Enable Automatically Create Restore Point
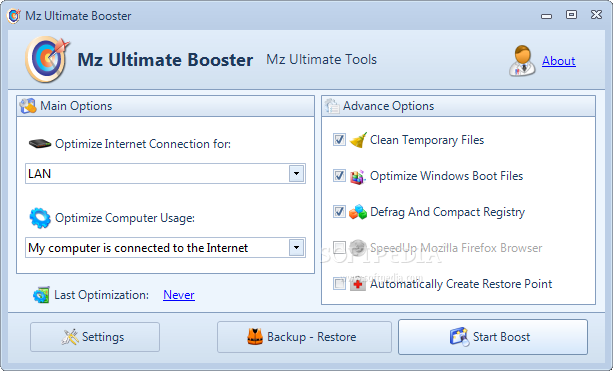This screenshot has width=613, height=371. click(x=339, y=283)
